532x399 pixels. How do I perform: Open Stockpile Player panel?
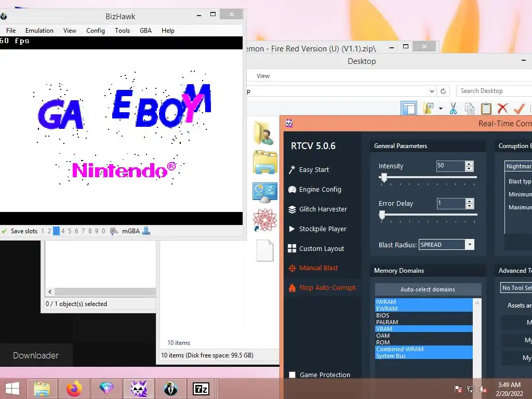(x=317, y=229)
